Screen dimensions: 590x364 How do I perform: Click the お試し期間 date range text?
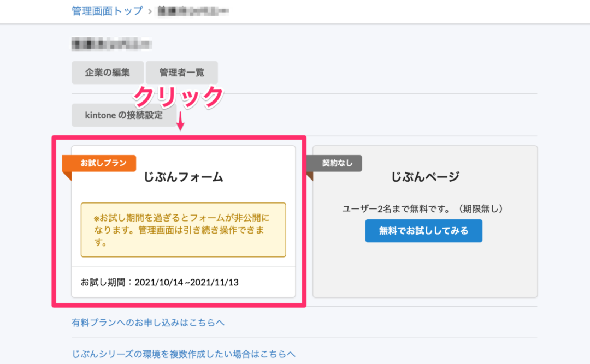160,282
